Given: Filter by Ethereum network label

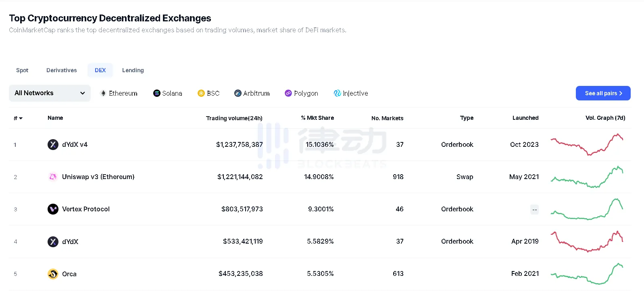Looking at the screenshot, I should click(123, 93).
